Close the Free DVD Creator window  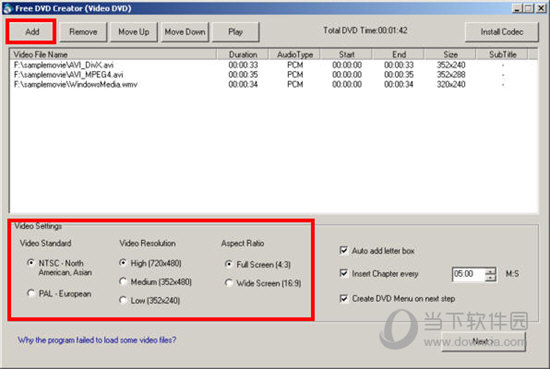coord(541,8)
